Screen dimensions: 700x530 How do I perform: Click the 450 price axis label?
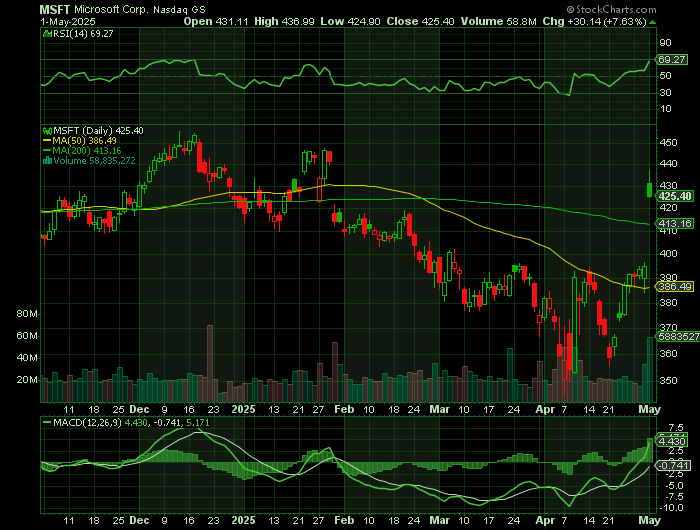click(x=668, y=143)
